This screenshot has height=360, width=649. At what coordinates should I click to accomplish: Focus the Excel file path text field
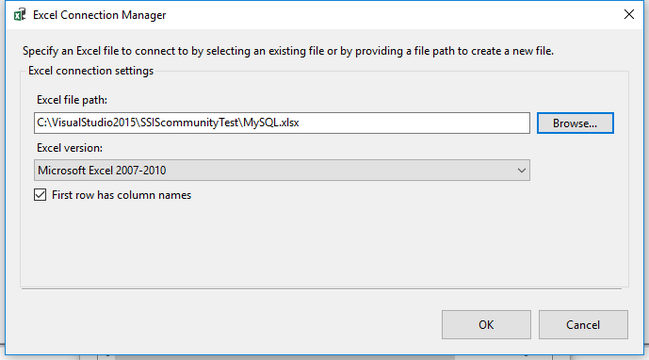point(282,123)
